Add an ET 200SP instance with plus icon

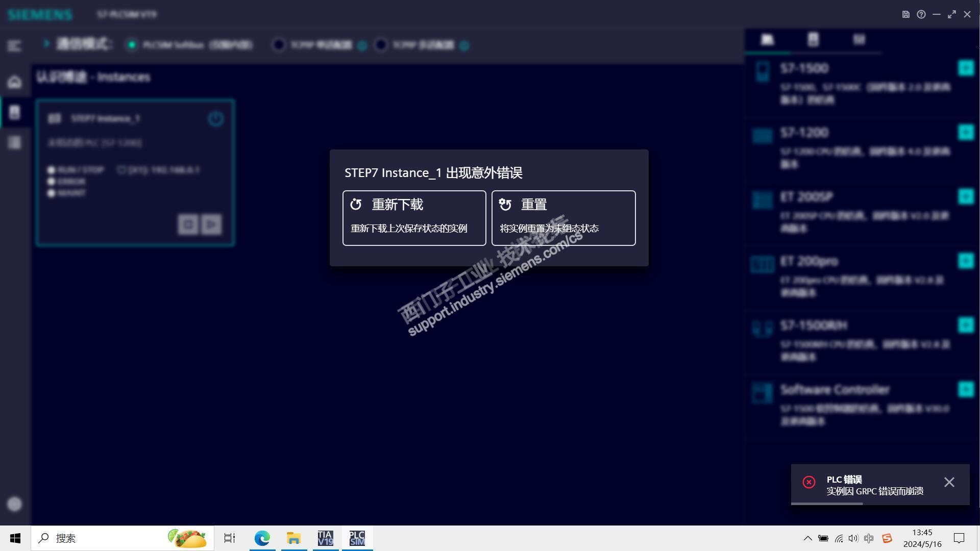pos(965,196)
